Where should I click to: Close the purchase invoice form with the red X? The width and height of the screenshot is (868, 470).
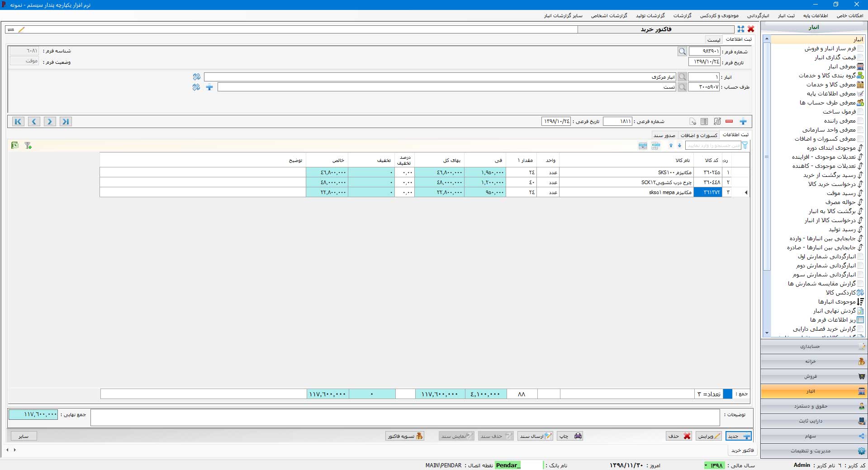coord(751,29)
